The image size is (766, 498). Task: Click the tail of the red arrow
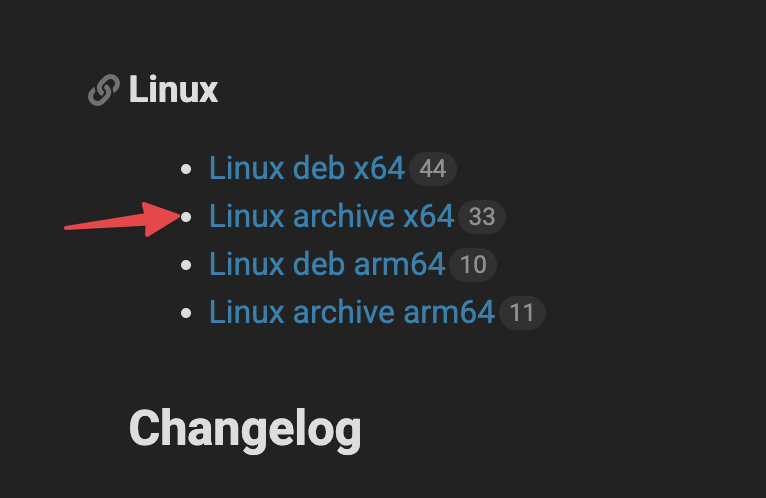coord(73,227)
